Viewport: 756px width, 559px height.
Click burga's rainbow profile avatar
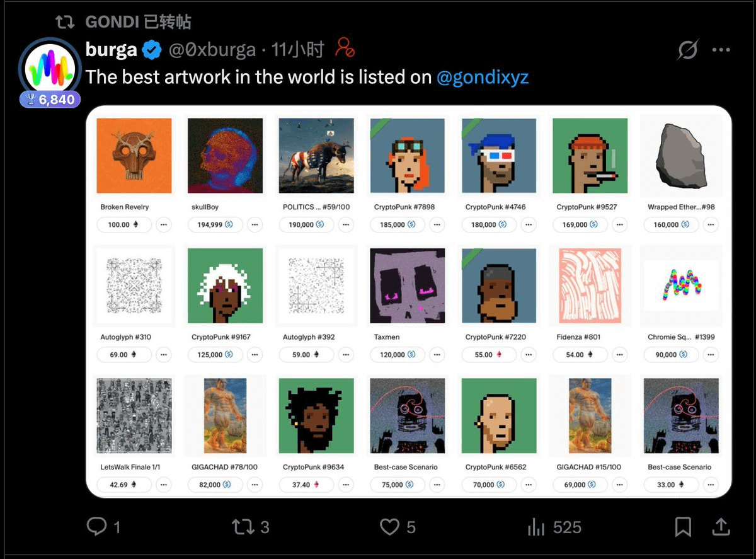[50, 67]
